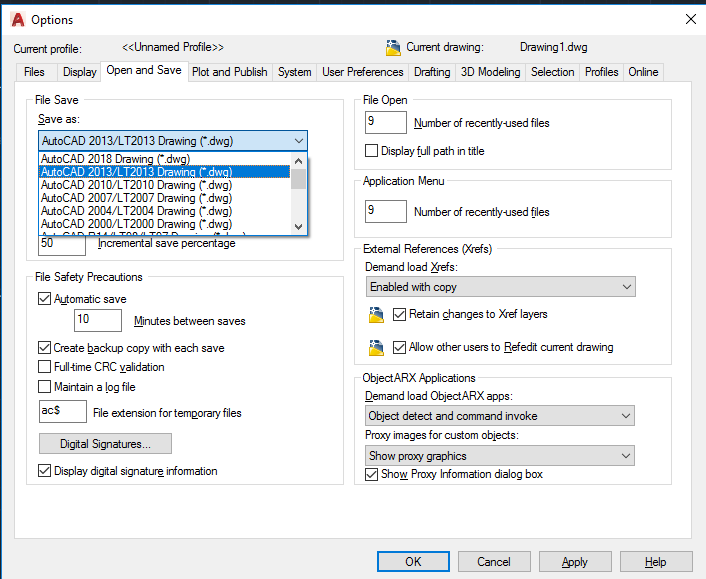Switch to the 3D Modeling tab

point(490,72)
